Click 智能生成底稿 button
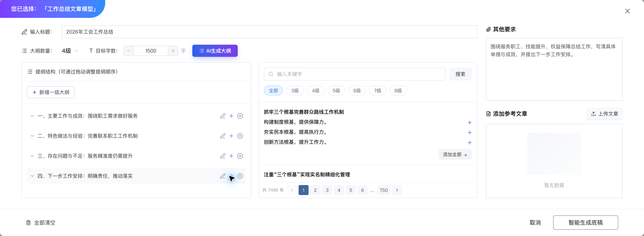 tap(586, 223)
